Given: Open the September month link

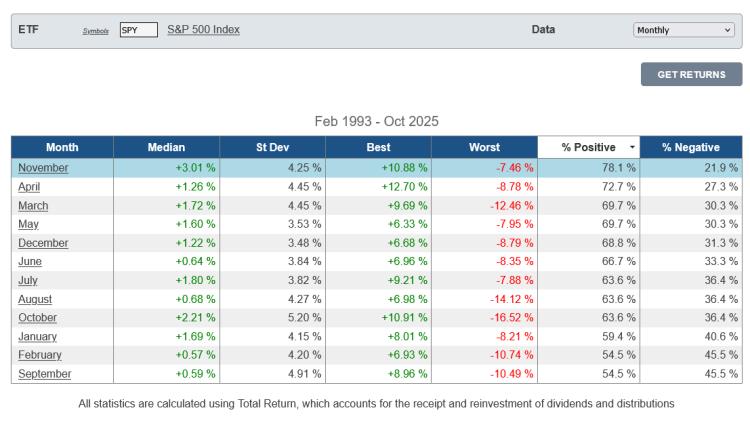Looking at the screenshot, I should [44, 374].
